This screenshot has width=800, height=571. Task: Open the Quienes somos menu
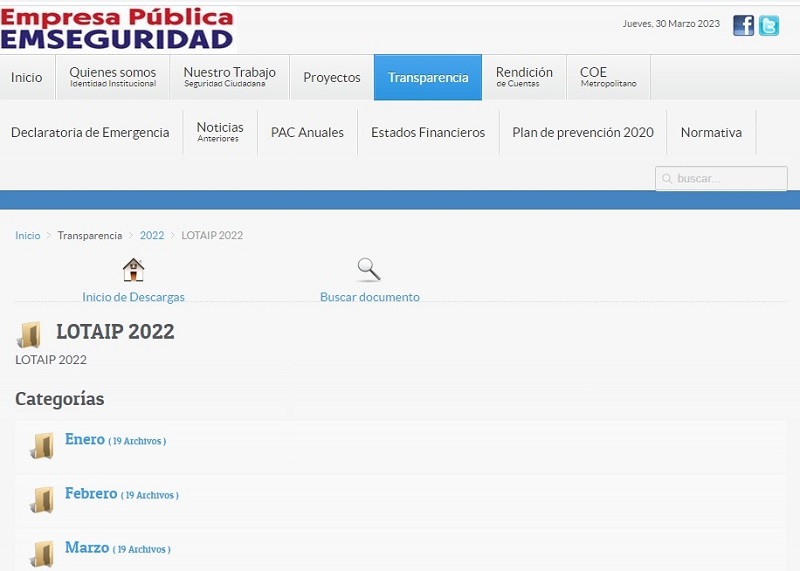click(113, 78)
